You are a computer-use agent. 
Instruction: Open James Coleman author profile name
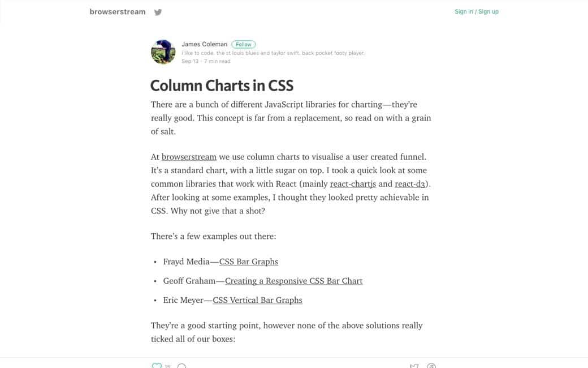pyautogui.click(x=204, y=44)
